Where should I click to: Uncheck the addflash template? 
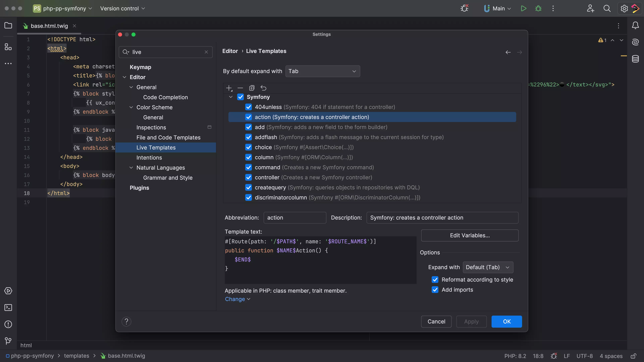[x=249, y=137]
